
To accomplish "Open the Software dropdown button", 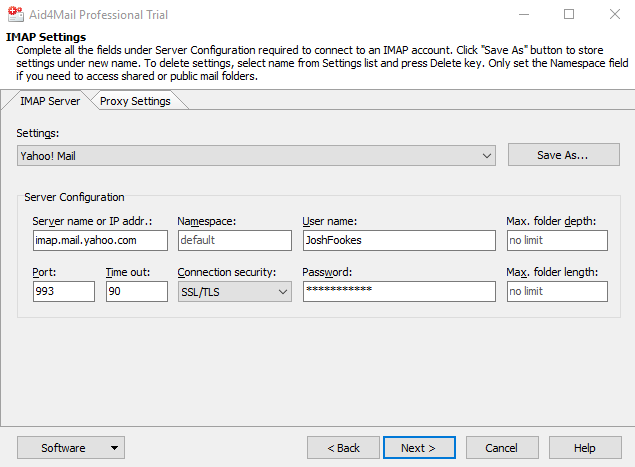I will (x=71, y=448).
